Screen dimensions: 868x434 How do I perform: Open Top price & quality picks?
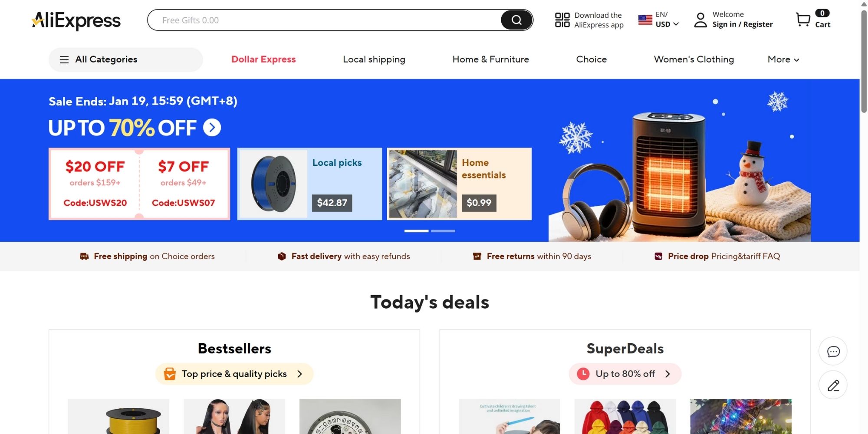(234, 374)
